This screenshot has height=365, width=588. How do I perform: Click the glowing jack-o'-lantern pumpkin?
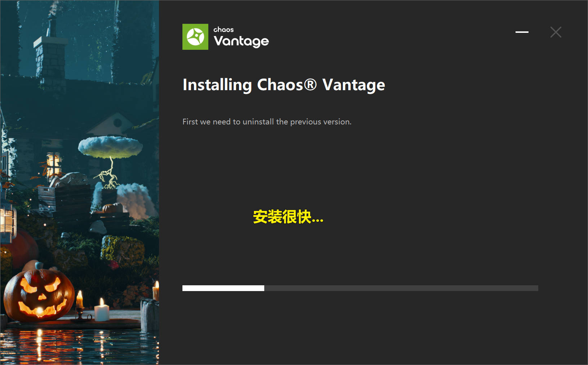click(x=39, y=295)
